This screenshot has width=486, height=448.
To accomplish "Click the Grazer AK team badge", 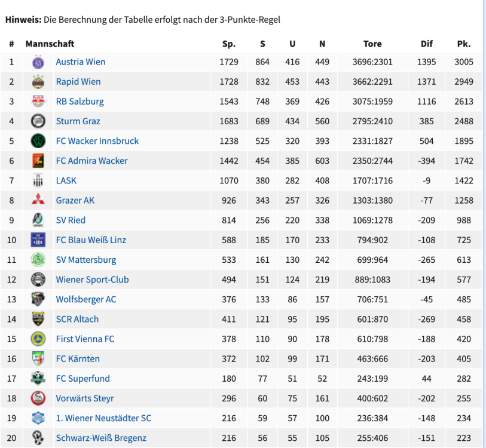I will [x=38, y=200].
